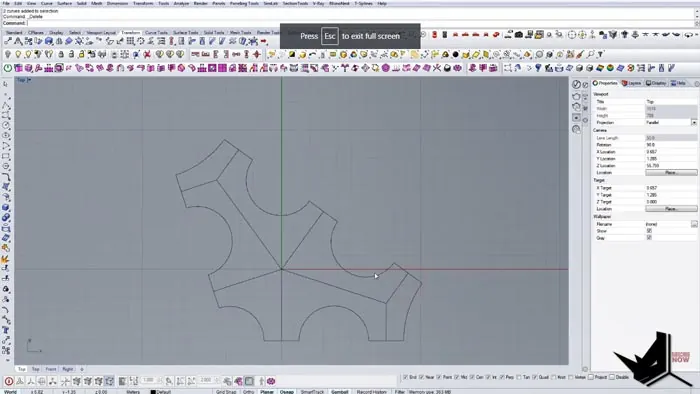Click into the Command input line
Screen dimensions: 700x394
click(x=361, y=23)
